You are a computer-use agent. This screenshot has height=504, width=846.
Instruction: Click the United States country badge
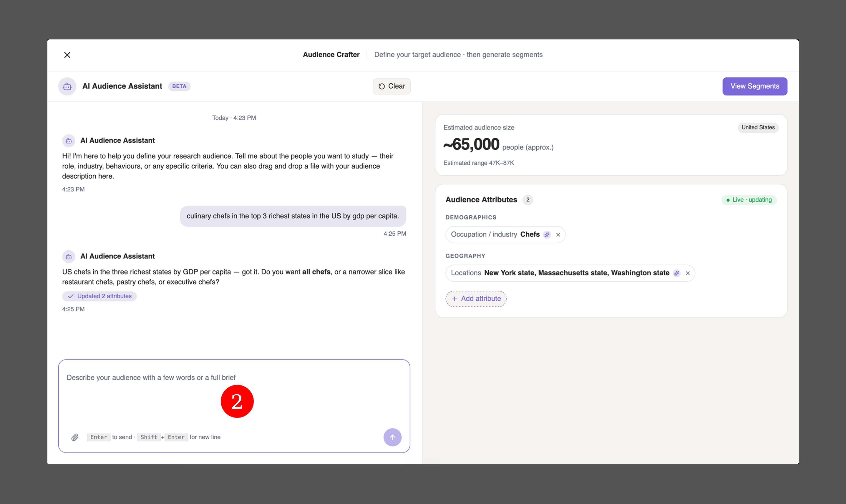click(x=758, y=127)
